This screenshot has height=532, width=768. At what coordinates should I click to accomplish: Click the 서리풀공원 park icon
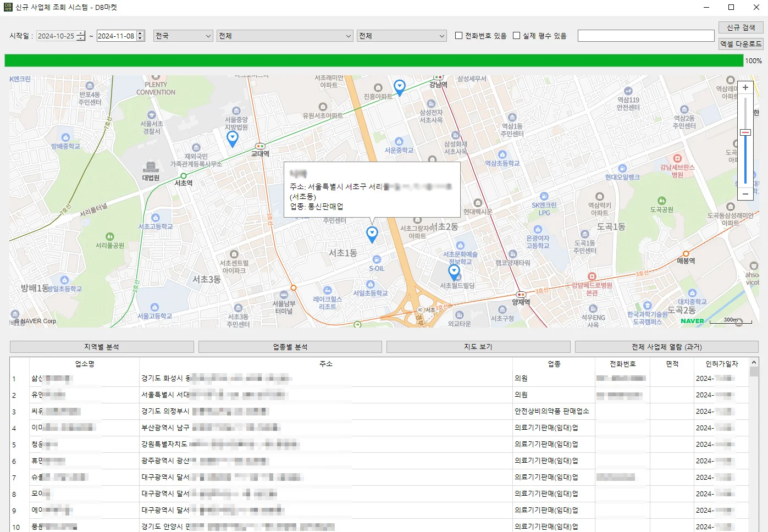pos(110,236)
